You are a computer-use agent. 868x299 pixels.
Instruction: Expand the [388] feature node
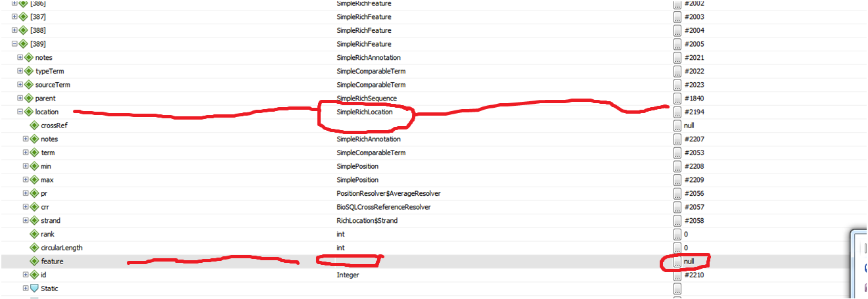tap(14, 31)
